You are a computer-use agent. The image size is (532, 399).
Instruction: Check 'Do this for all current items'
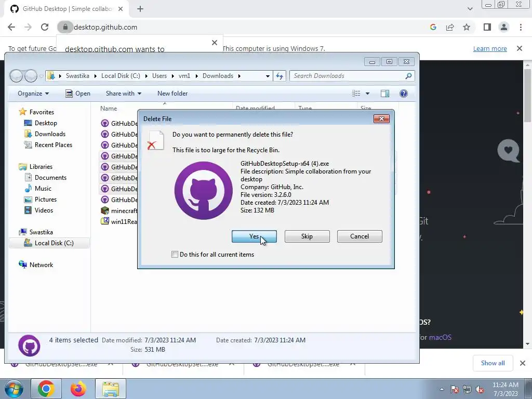click(175, 255)
